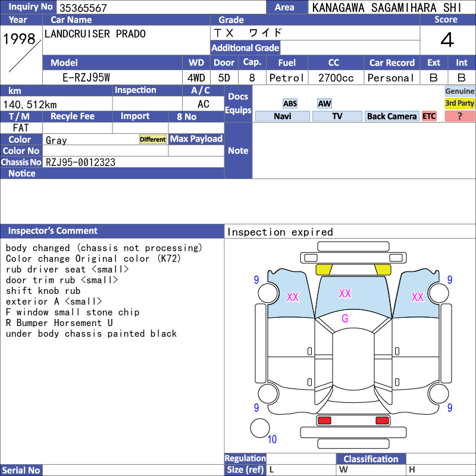Click the Personal car record value
The height and width of the screenshot is (476, 476).
[x=391, y=78]
